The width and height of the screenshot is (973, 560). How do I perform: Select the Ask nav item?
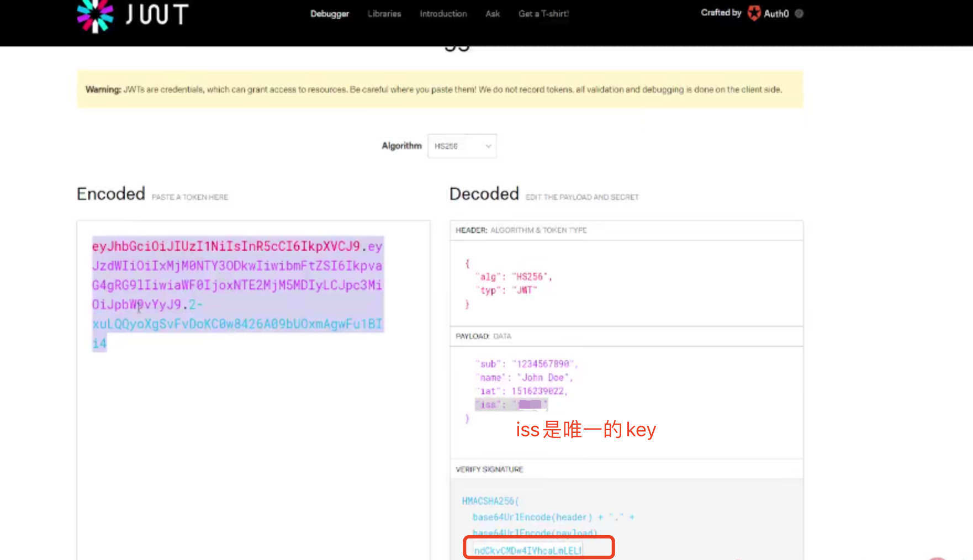[493, 14]
